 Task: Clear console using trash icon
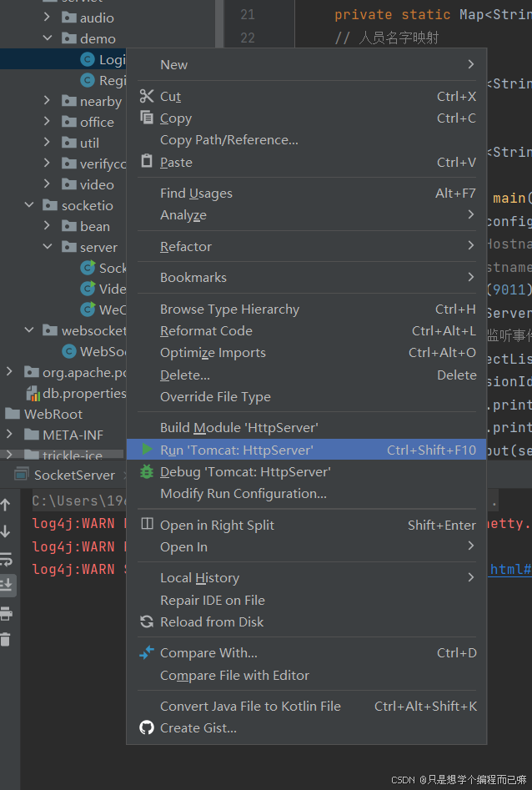pyautogui.click(x=6, y=639)
